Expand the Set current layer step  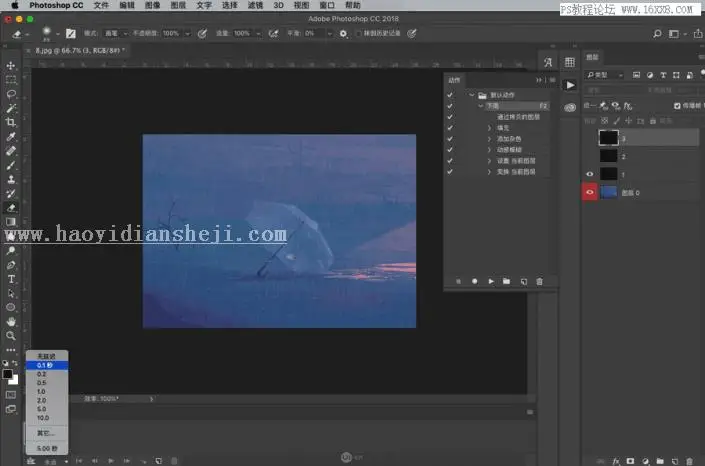pyautogui.click(x=490, y=161)
